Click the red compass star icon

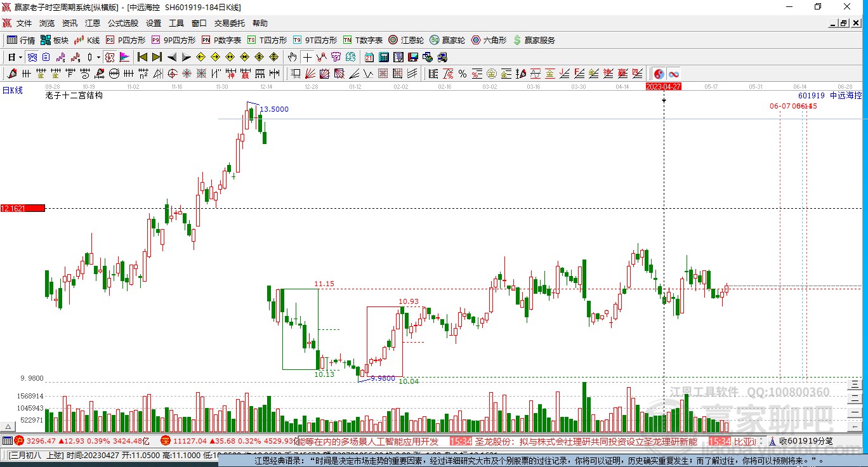187,74
